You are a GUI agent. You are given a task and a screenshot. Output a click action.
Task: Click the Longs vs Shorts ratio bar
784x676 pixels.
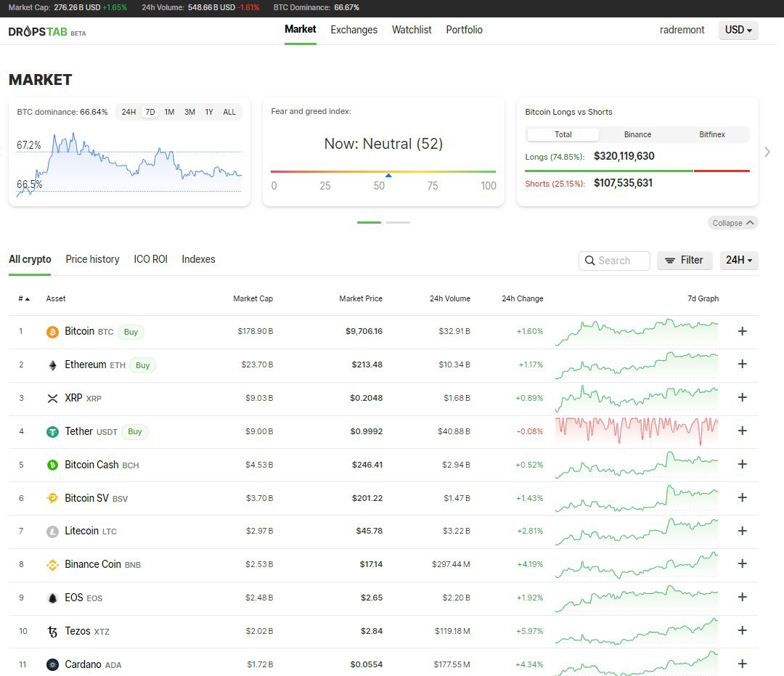click(x=637, y=171)
